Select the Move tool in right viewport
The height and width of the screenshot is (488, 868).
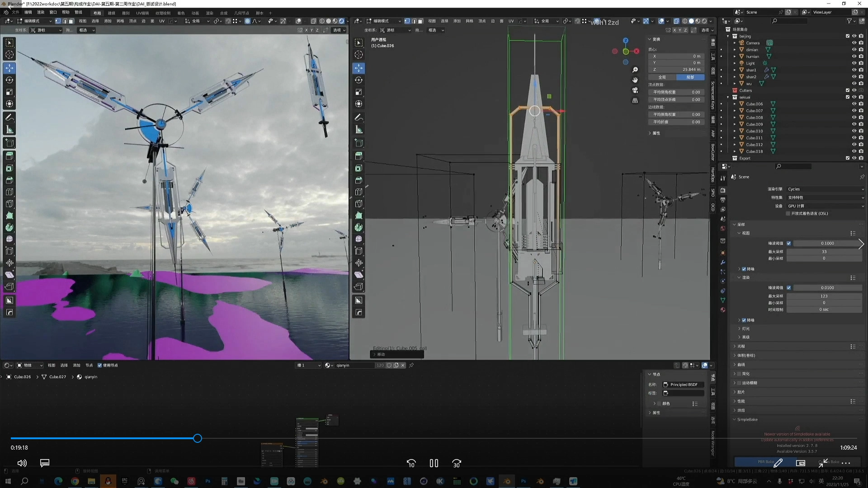pos(359,68)
